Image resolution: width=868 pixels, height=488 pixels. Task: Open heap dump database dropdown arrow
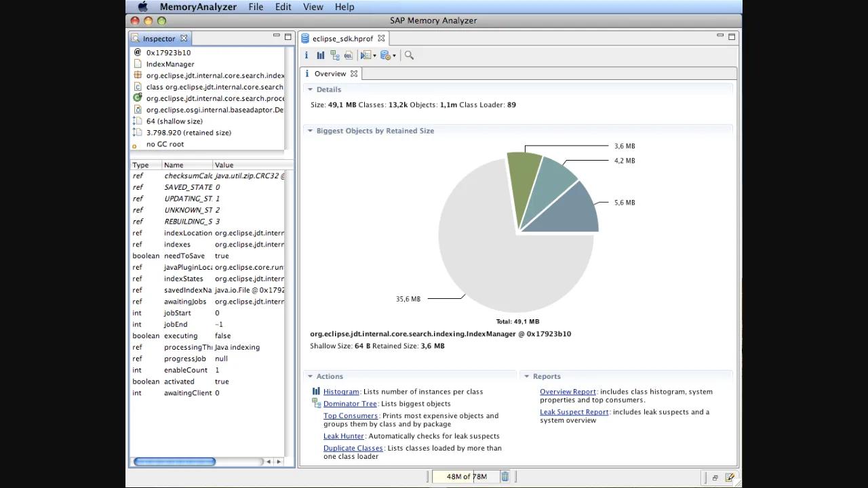click(x=394, y=56)
